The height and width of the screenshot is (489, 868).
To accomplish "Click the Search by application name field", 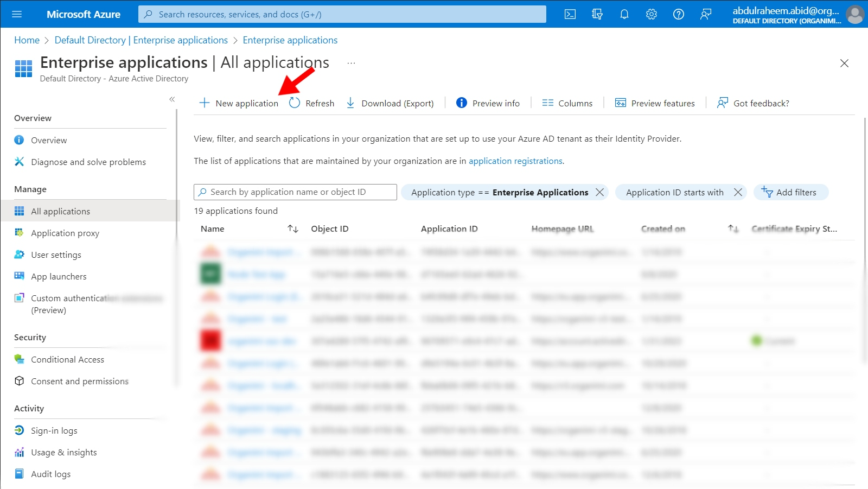I will pos(295,192).
